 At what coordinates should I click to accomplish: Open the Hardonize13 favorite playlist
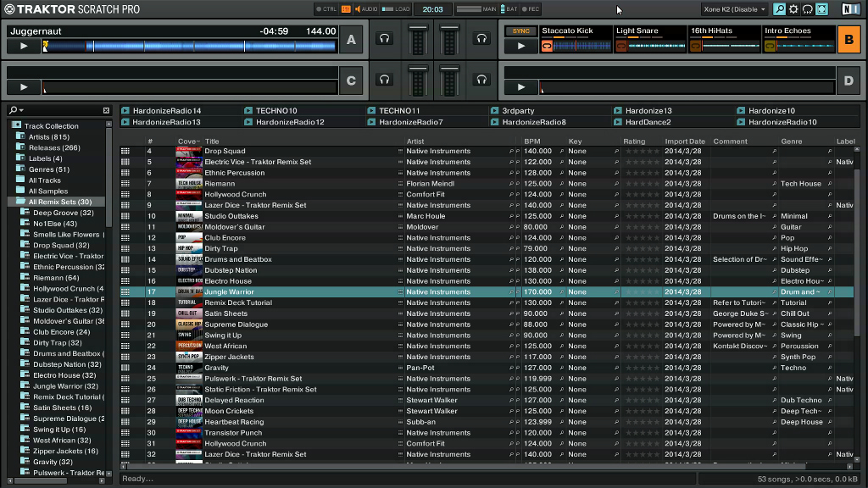click(648, 111)
